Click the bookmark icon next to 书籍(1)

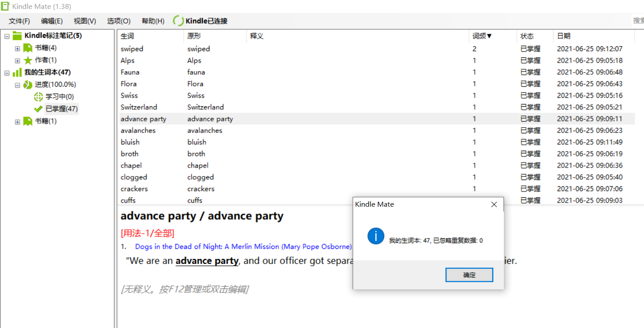pyautogui.click(x=28, y=121)
